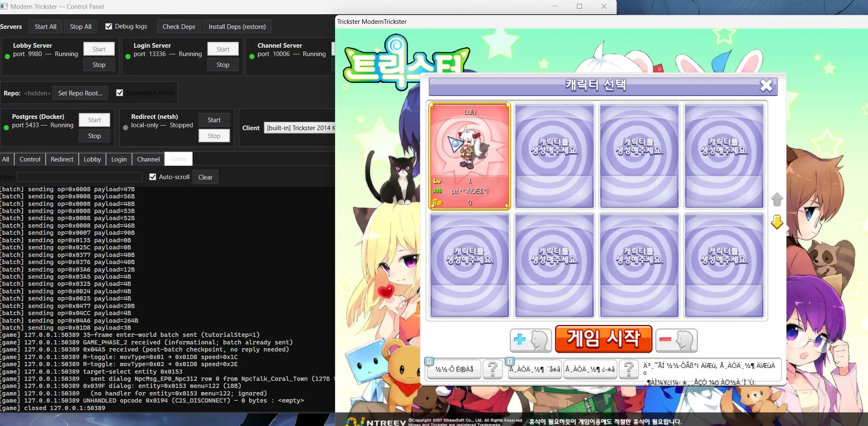Switch to the All log tab
This screenshot has height=426, width=868.
(6, 159)
